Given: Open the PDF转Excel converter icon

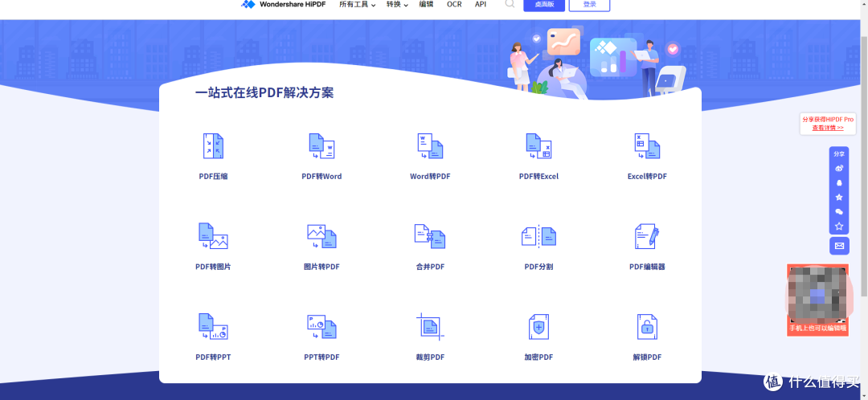Looking at the screenshot, I should (538, 146).
